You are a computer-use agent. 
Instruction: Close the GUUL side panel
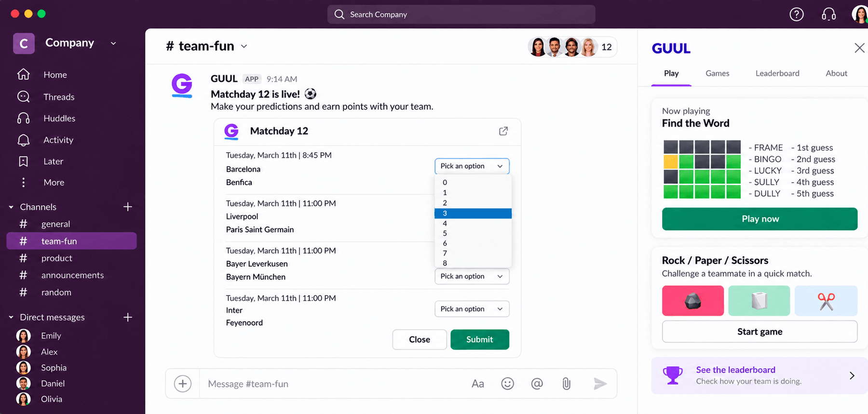(x=859, y=48)
